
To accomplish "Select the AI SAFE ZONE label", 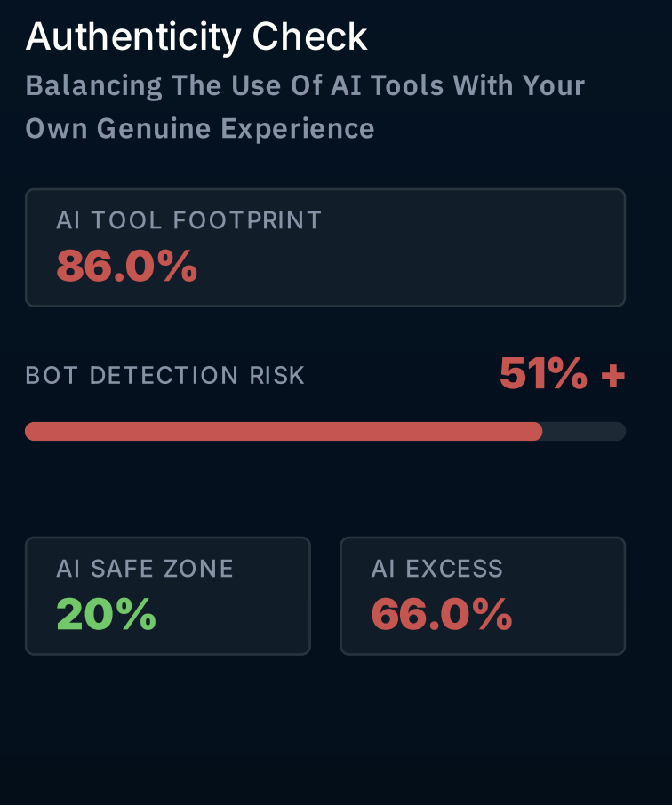I will point(145,569).
